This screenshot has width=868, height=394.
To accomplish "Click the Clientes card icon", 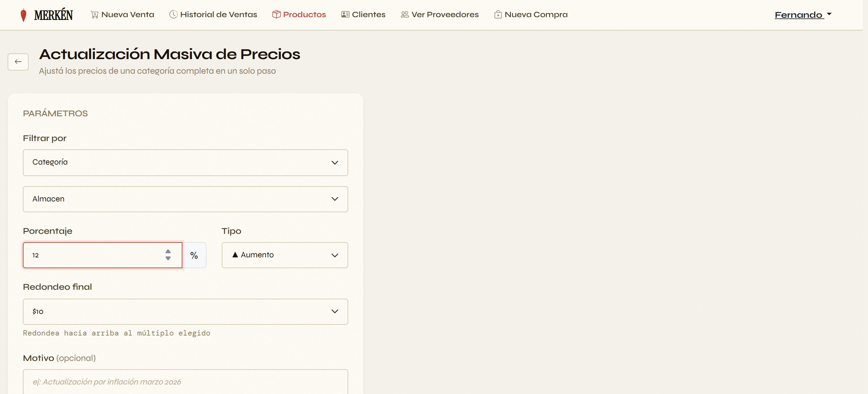I will (345, 15).
